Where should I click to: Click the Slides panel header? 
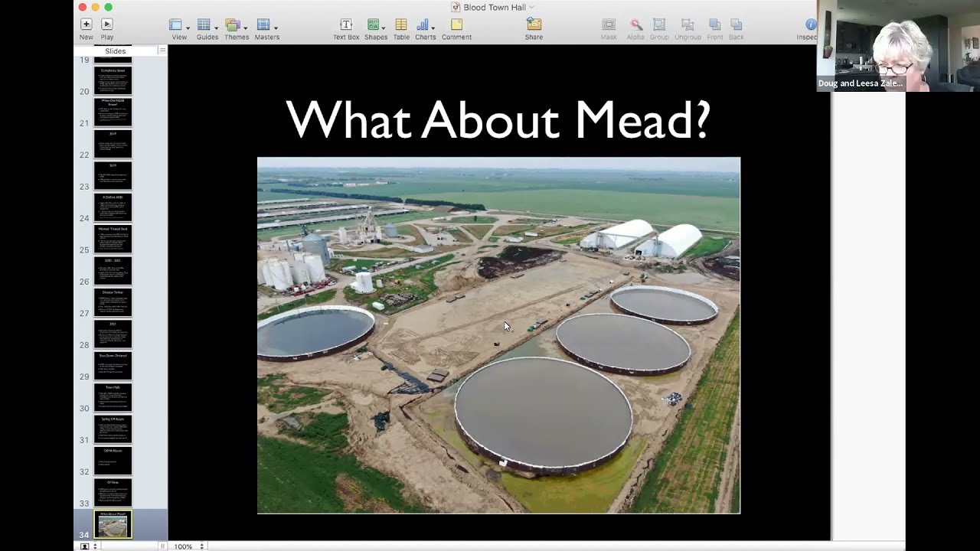pyautogui.click(x=115, y=51)
